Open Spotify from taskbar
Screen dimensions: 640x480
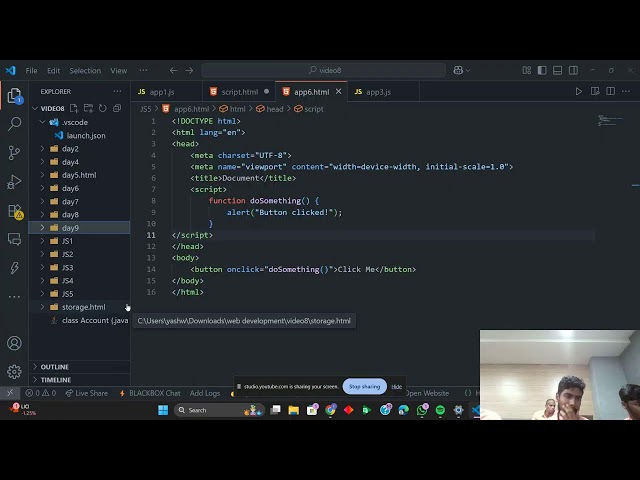tap(440, 410)
